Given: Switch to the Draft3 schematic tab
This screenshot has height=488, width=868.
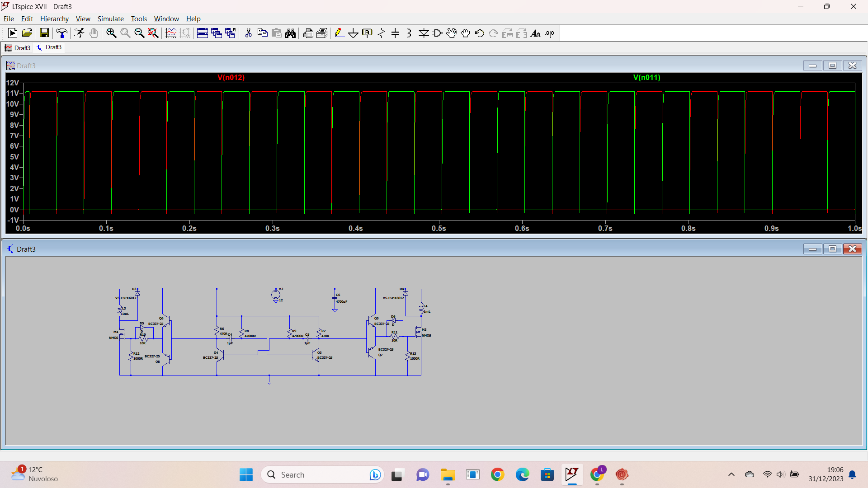Looking at the screenshot, I should click(x=49, y=47).
